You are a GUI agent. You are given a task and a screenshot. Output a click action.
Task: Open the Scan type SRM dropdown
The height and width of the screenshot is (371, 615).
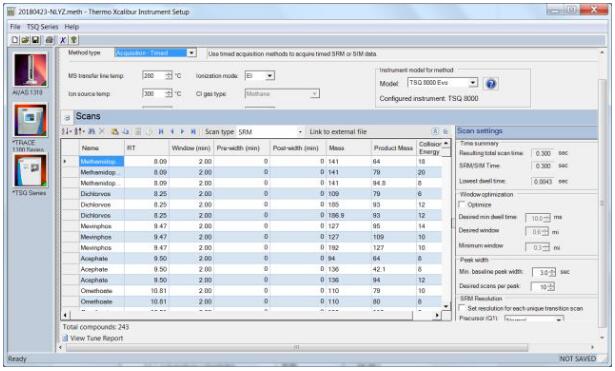click(x=270, y=132)
